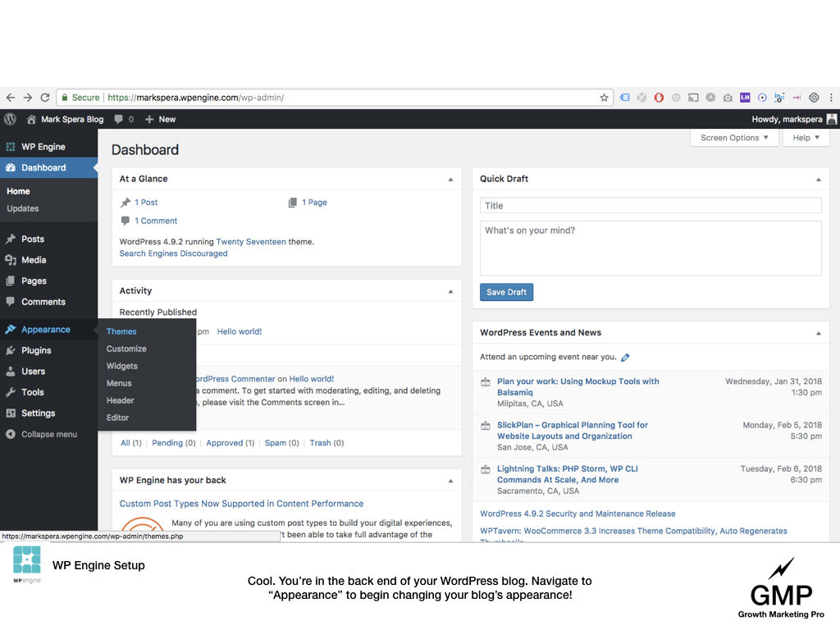Open SlickPlan Graphical Planning Tool event
Image resolution: width=840 pixels, height=630 pixels.
click(x=572, y=431)
